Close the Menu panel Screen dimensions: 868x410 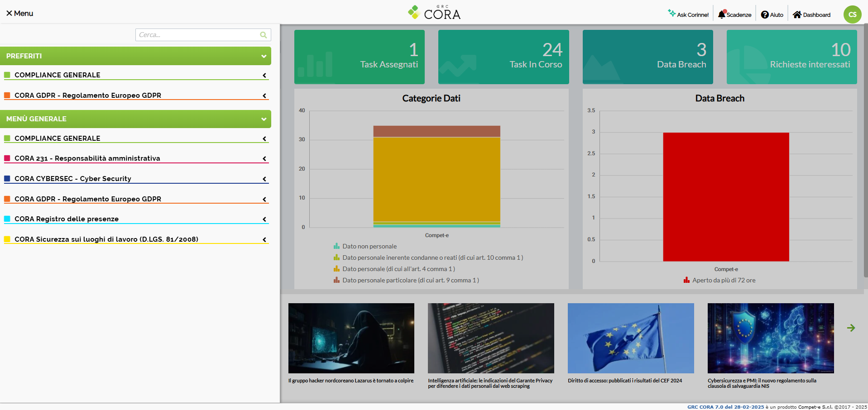pyautogui.click(x=19, y=13)
